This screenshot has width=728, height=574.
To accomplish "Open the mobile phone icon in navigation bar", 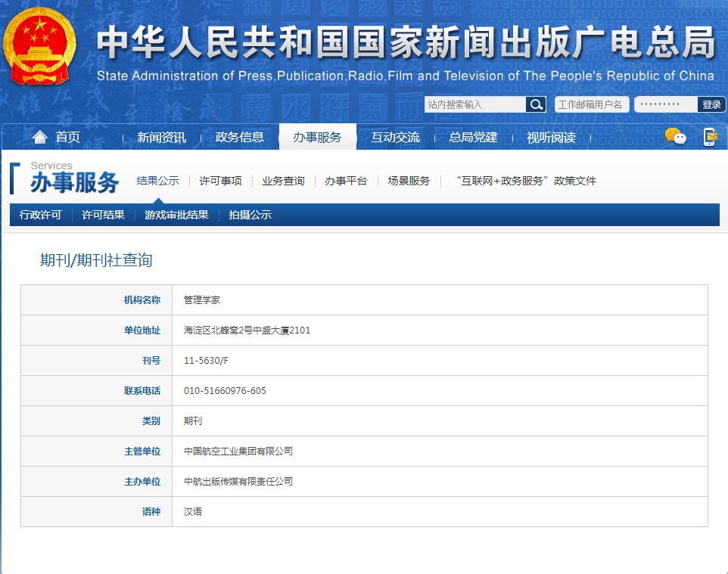I will click(x=710, y=137).
